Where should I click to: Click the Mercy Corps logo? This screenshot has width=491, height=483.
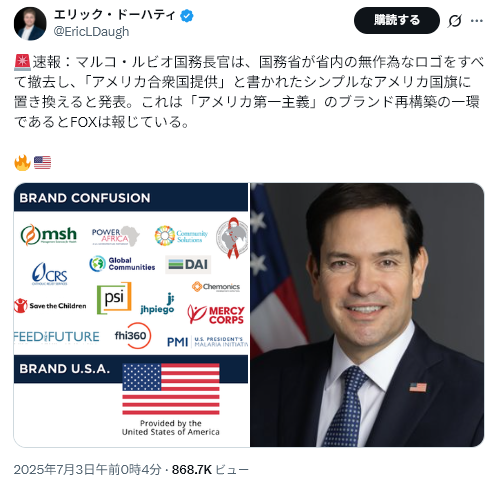[x=216, y=314]
